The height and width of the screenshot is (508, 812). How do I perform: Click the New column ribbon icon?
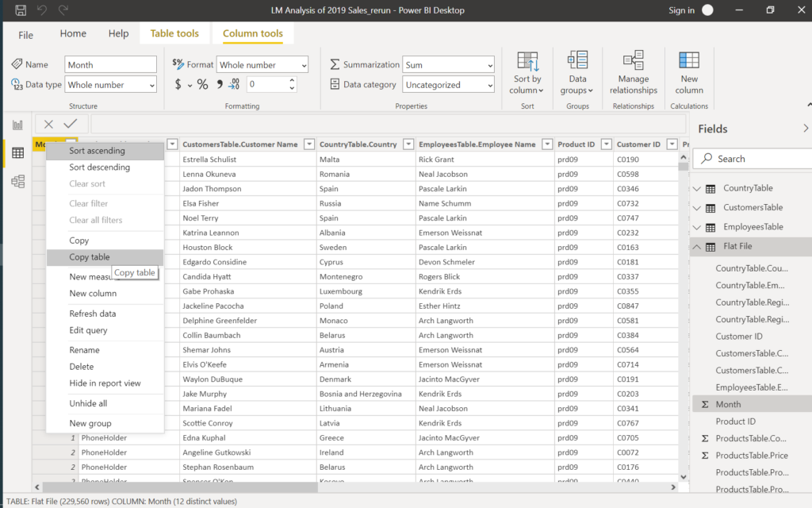point(689,60)
